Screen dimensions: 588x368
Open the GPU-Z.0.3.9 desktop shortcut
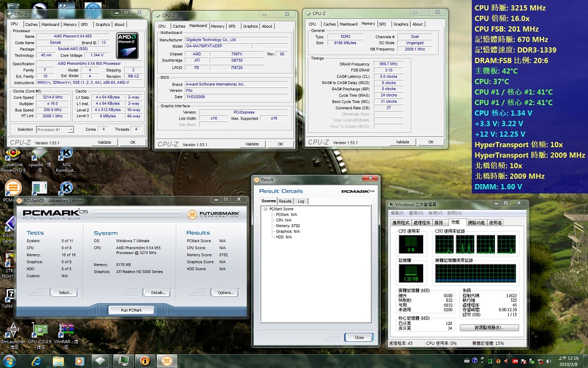coord(40,335)
